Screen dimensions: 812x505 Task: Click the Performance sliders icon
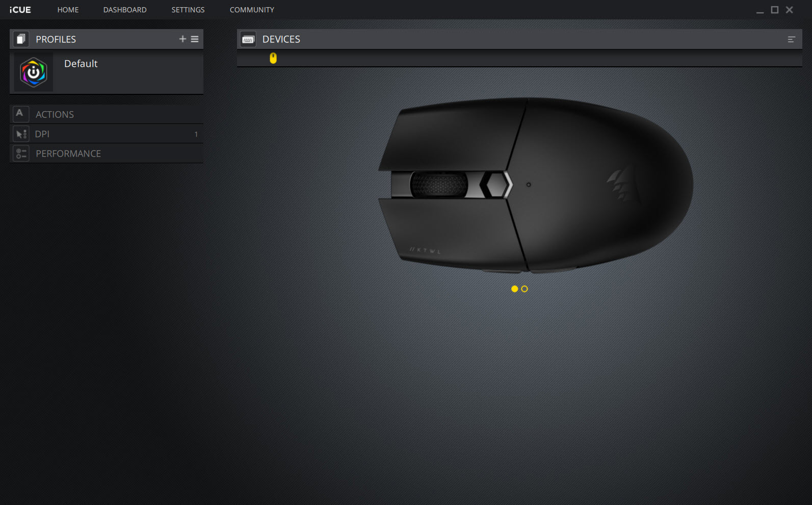tap(21, 154)
